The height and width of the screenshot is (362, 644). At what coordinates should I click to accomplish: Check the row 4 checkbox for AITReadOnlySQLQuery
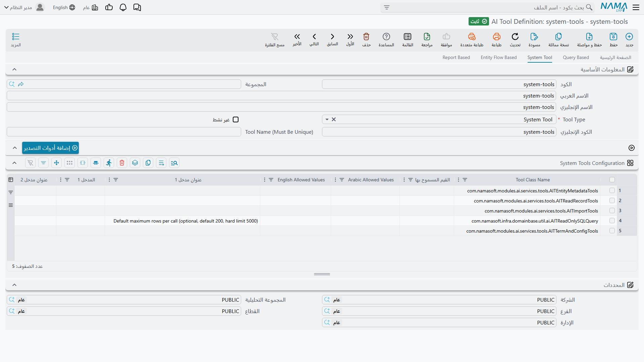point(612,221)
